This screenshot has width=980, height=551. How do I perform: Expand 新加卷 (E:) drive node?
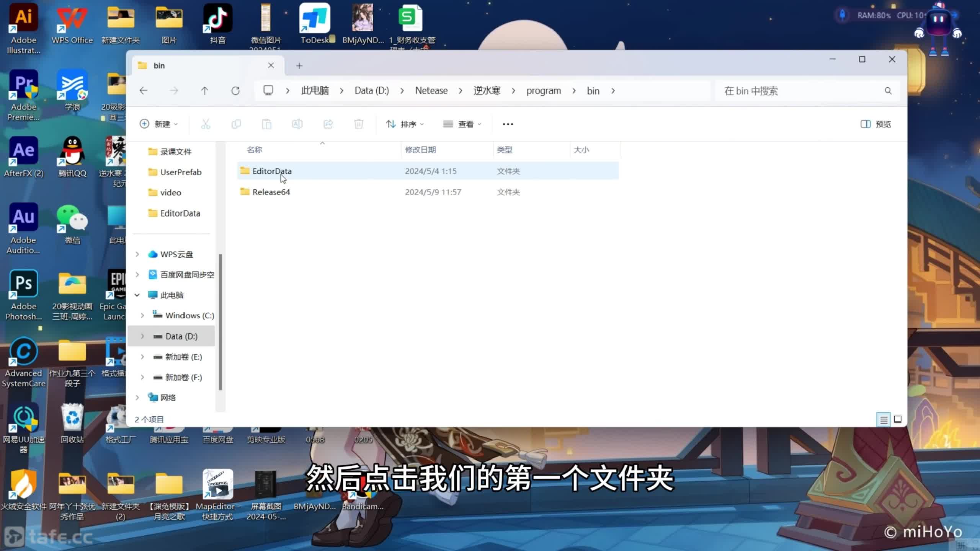click(142, 357)
